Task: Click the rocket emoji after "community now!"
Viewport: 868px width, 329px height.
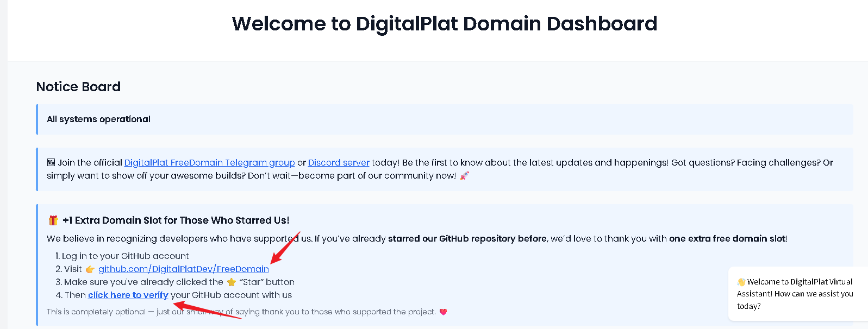Action: click(464, 176)
